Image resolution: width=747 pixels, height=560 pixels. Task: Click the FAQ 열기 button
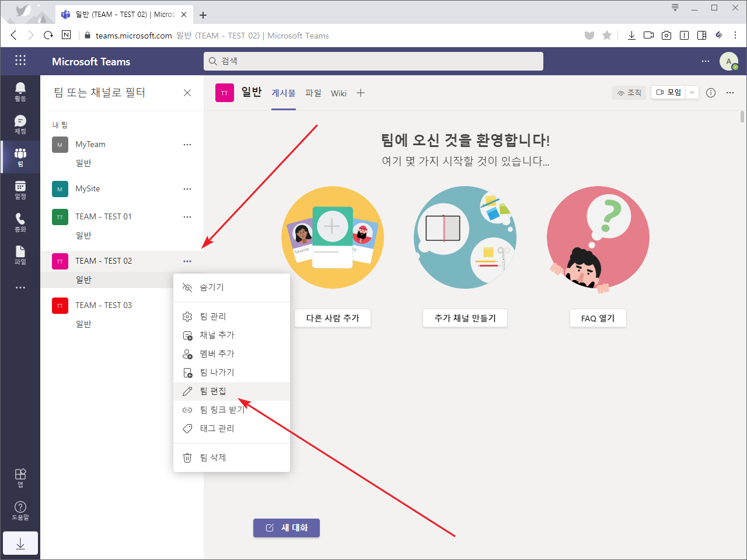click(598, 318)
